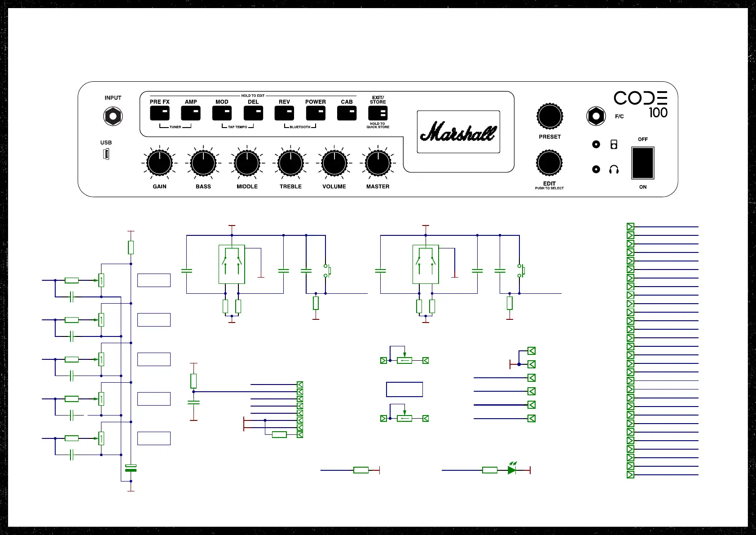Click the TREBLE knob
Screen dimensions: 756x535
tap(290, 163)
